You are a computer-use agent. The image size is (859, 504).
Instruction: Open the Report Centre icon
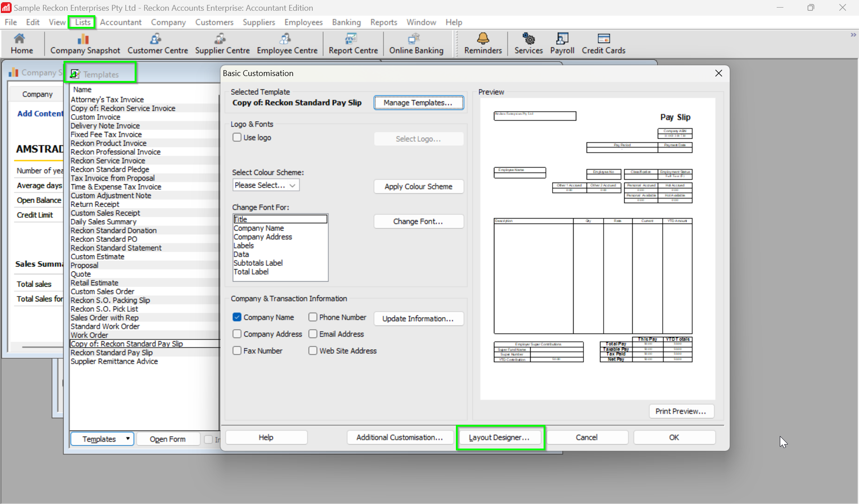click(x=353, y=44)
